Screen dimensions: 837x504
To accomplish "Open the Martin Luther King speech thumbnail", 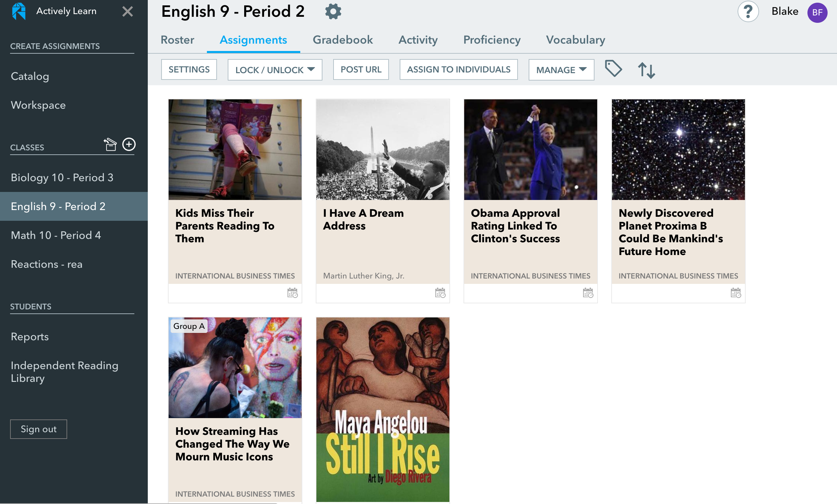I will tap(383, 150).
